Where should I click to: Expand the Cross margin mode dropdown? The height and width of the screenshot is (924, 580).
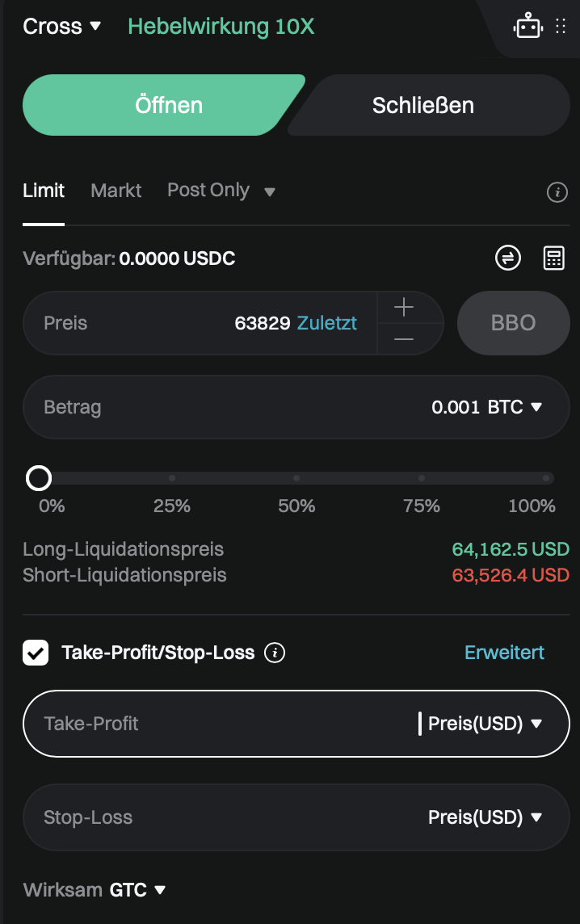[62, 27]
